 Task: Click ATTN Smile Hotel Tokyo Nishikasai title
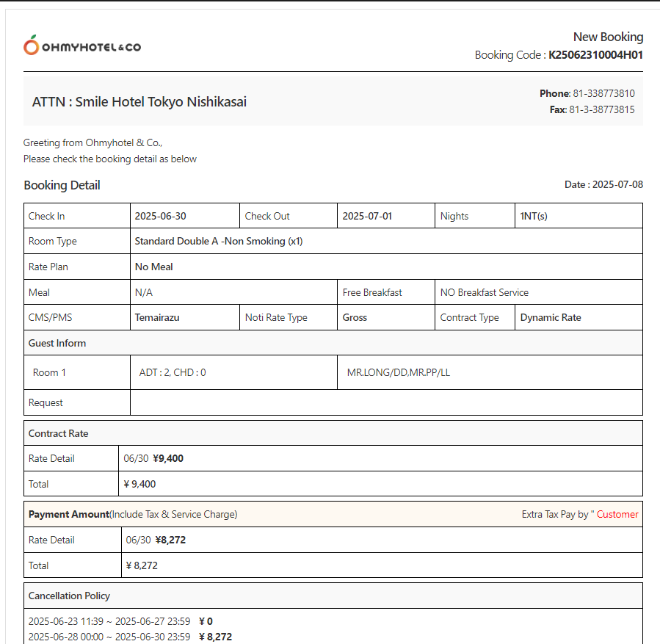pyautogui.click(x=139, y=102)
